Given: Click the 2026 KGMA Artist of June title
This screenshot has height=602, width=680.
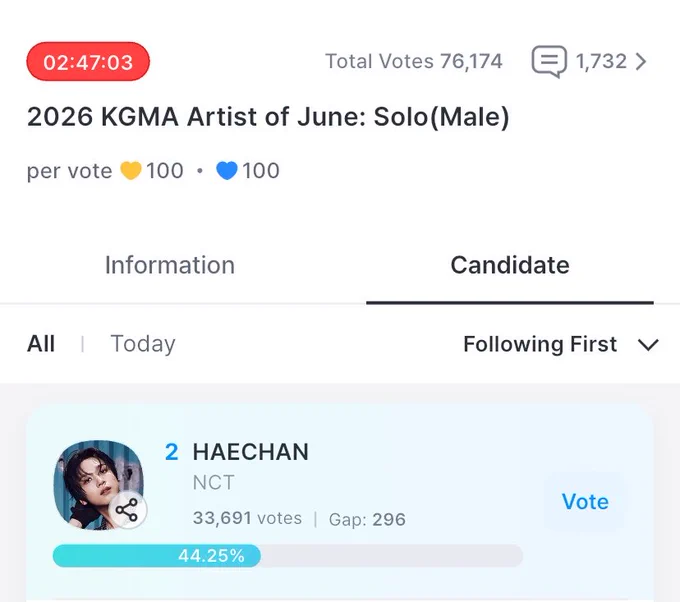Looking at the screenshot, I should [268, 117].
